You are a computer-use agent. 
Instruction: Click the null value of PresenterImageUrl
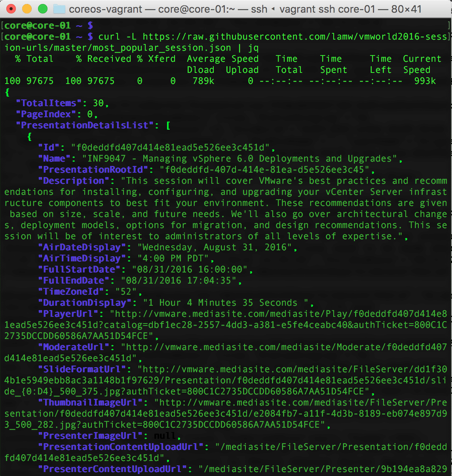(x=165, y=436)
